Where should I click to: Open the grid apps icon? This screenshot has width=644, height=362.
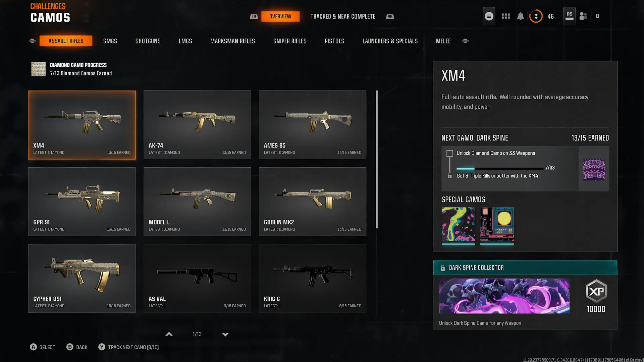point(505,16)
